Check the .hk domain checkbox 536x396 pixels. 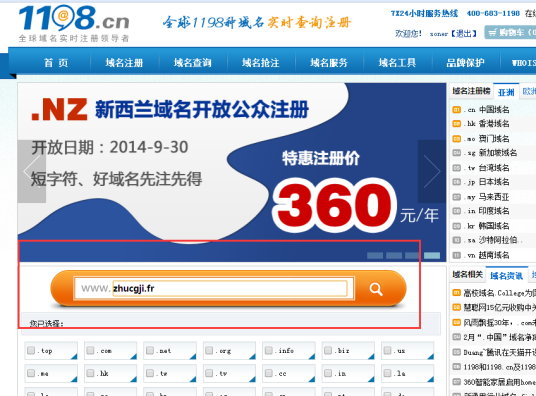(90, 373)
